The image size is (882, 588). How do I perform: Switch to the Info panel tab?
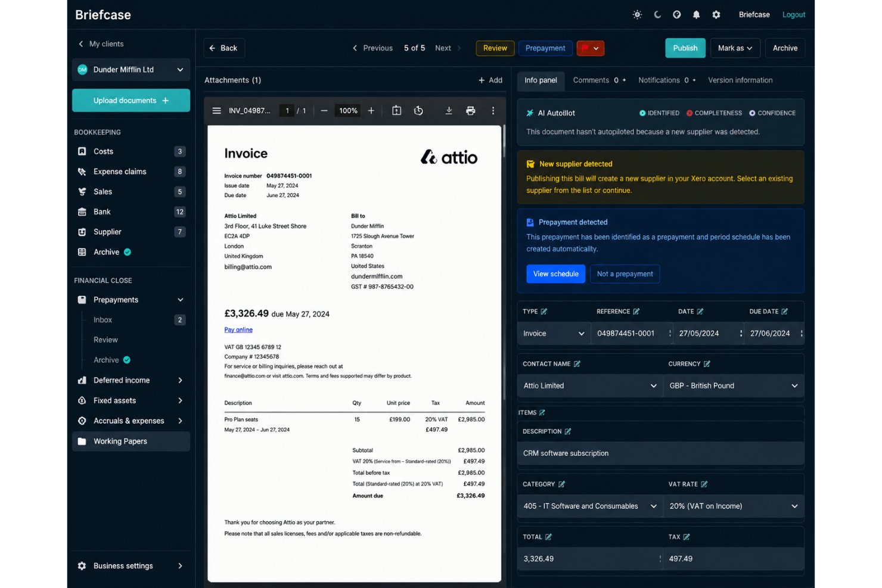541,80
